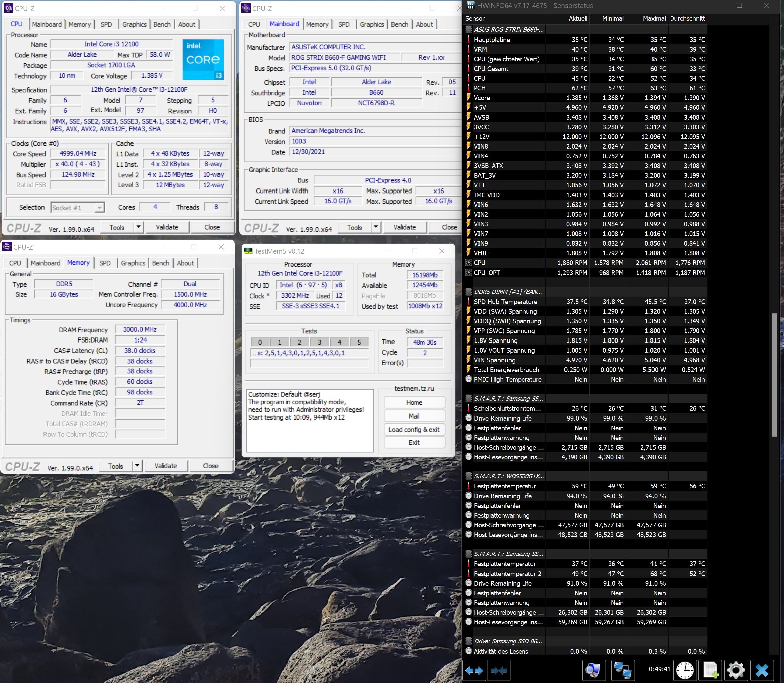
Task: Click the Maximal column header in HWiNFO
Action: (x=647, y=18)
